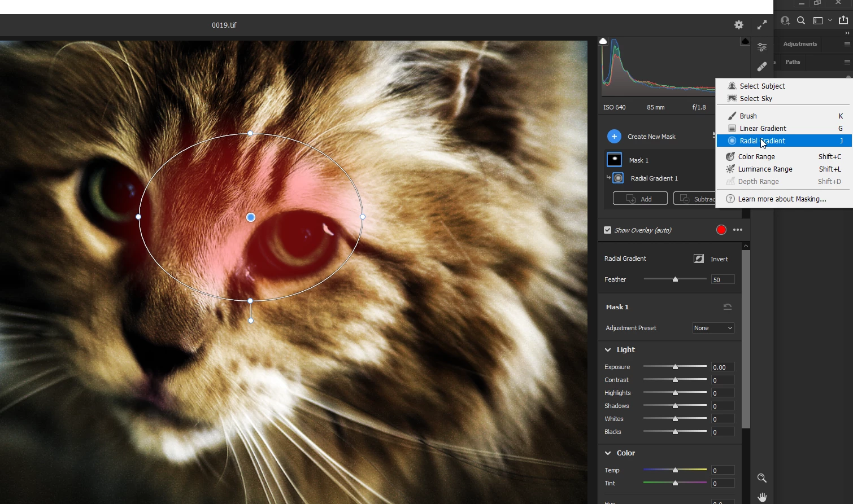This screenshot has height=504, width=853.
Task: Choose Luminance Range in mask menu
Action: [785, 169]
